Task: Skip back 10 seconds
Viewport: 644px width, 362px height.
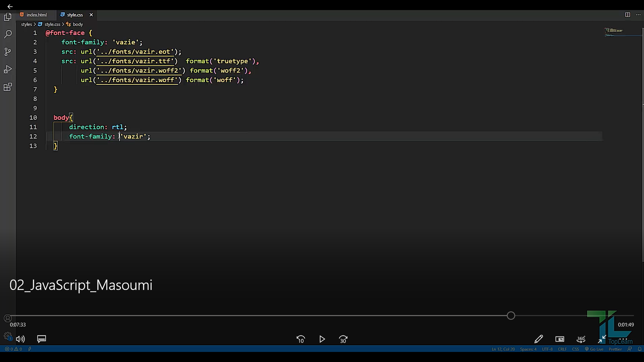Action: [301, 339]
